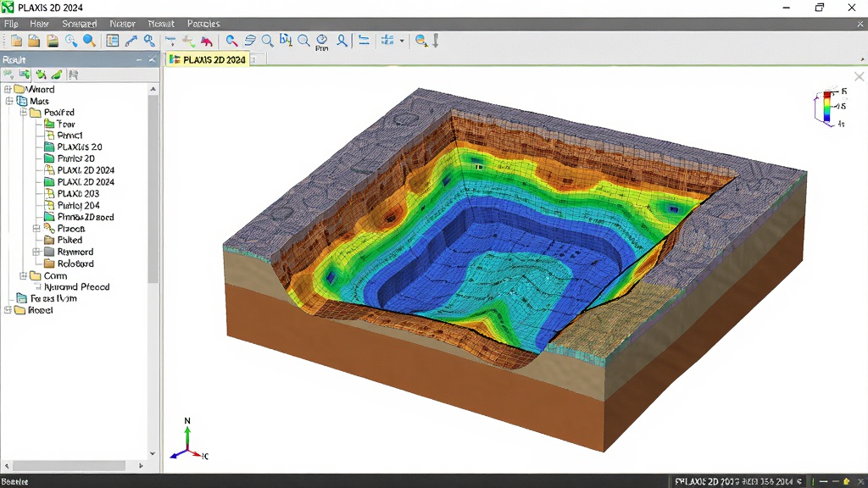This screenshot has width=868, height=488.
Task: Minimize the Result panel with dash button
Action: (139, 60)
